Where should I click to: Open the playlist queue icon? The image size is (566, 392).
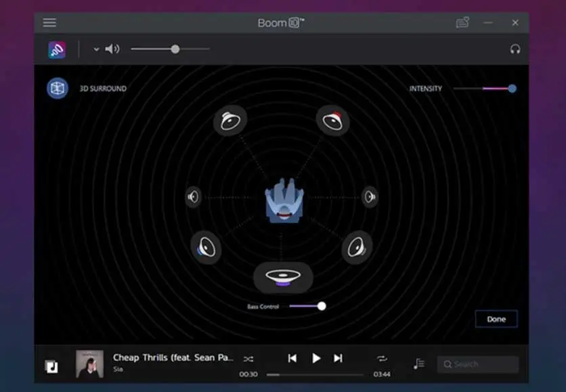(418, 364)
